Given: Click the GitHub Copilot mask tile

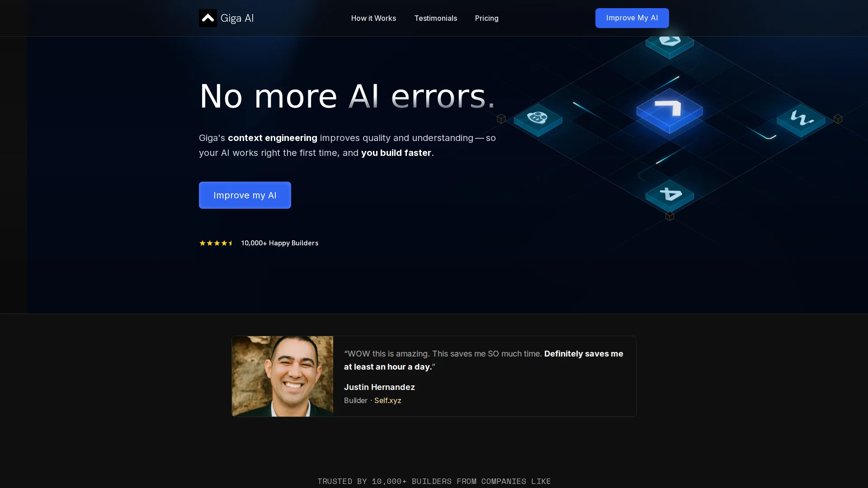Looking at the screenshot, I should (538, 120).
